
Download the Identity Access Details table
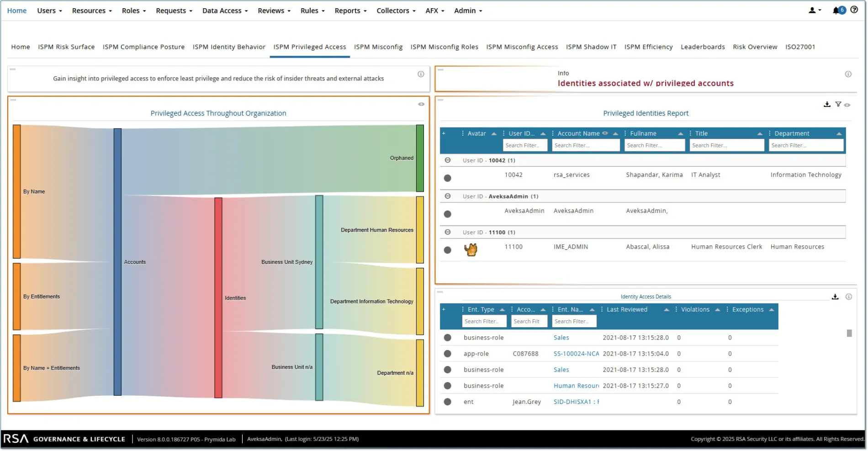835,297
